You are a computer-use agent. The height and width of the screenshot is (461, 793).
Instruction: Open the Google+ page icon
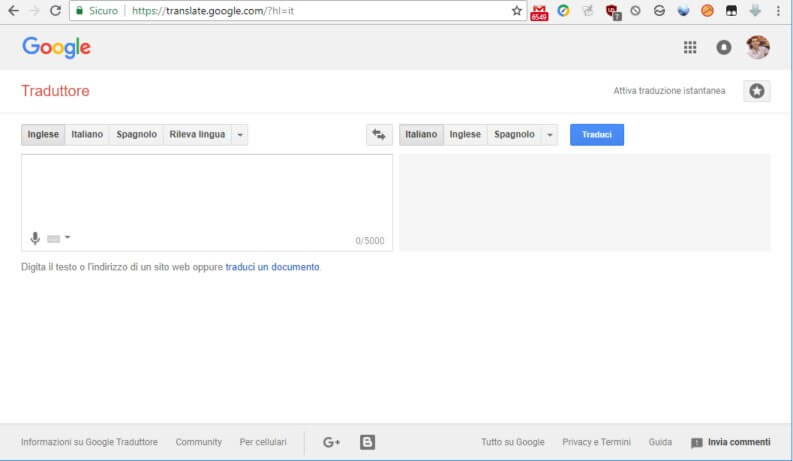pos(331,442)
